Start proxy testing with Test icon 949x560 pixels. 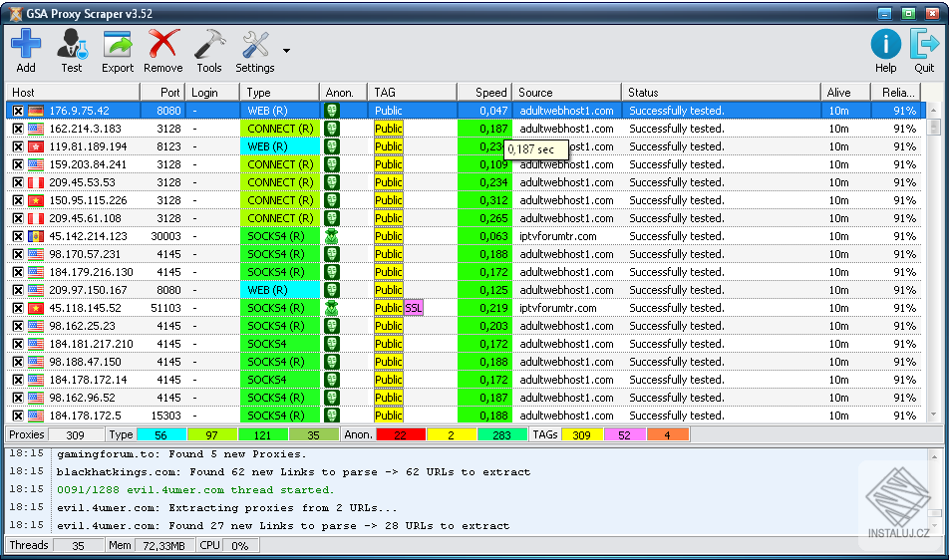(x=72, y=45)
